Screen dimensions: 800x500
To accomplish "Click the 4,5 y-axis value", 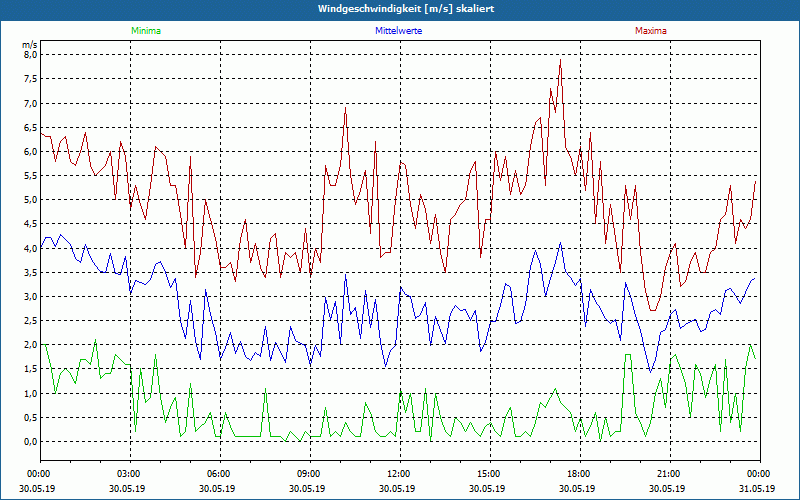I will point(31,224).
